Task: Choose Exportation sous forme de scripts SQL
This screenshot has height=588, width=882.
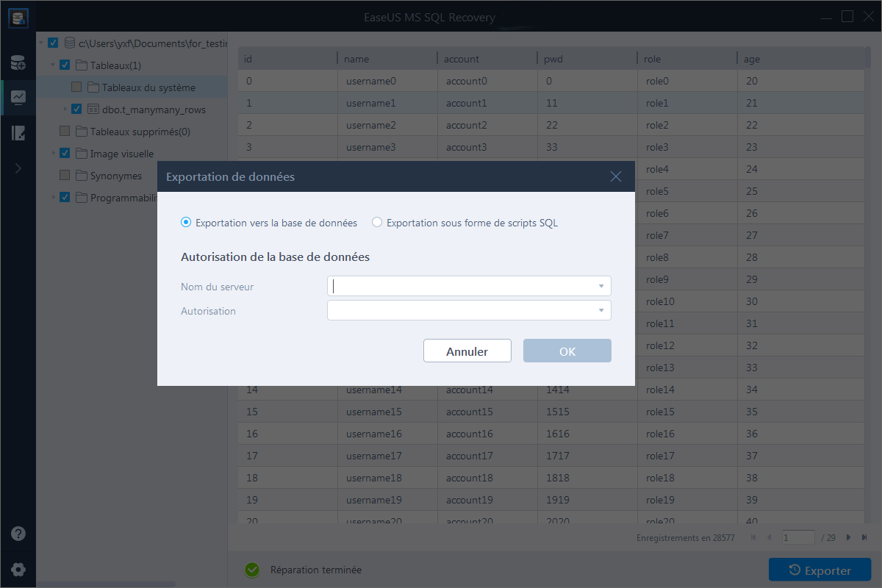Action: (377, 223)
